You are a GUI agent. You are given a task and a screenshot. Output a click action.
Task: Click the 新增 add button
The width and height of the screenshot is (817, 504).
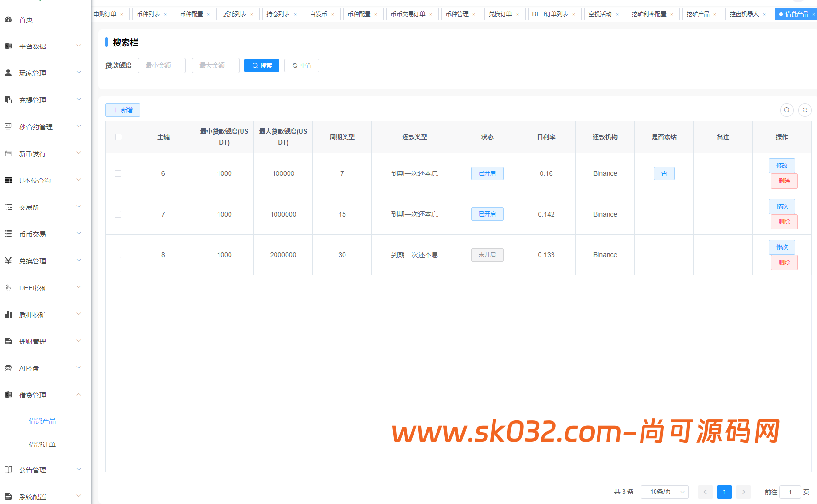(x=123, y=110)
